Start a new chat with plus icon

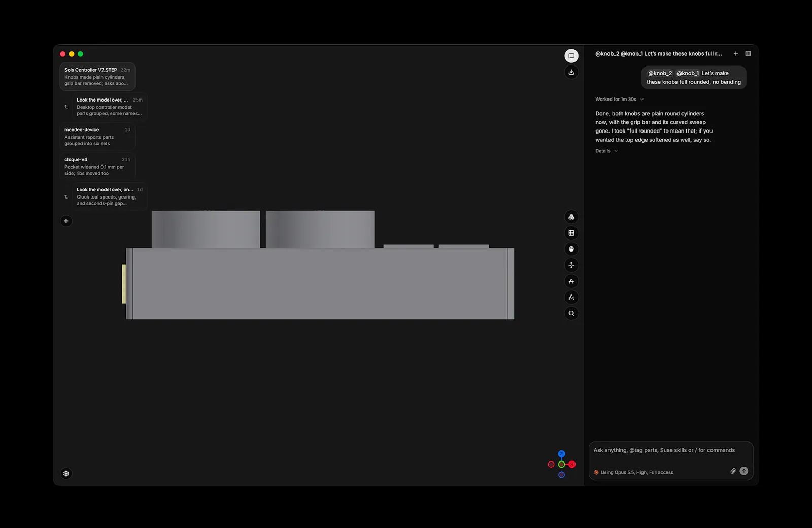pos(735,54)
